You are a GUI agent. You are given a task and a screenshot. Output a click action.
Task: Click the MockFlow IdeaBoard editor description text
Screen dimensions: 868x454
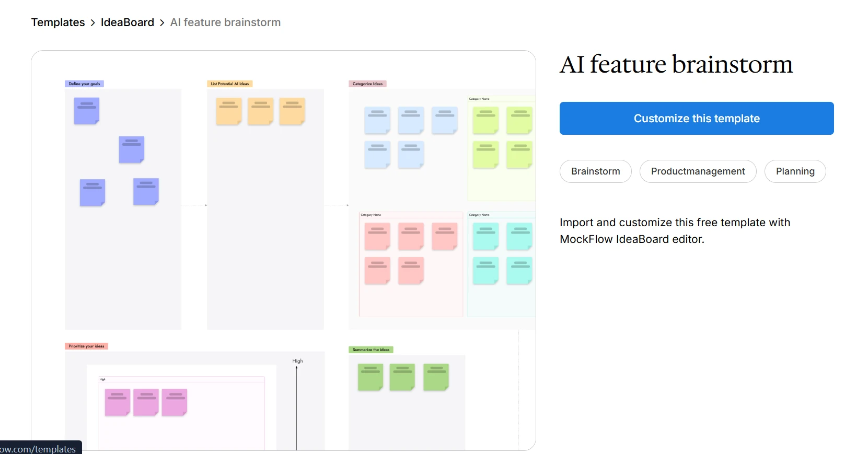click(x=675, y=231)
